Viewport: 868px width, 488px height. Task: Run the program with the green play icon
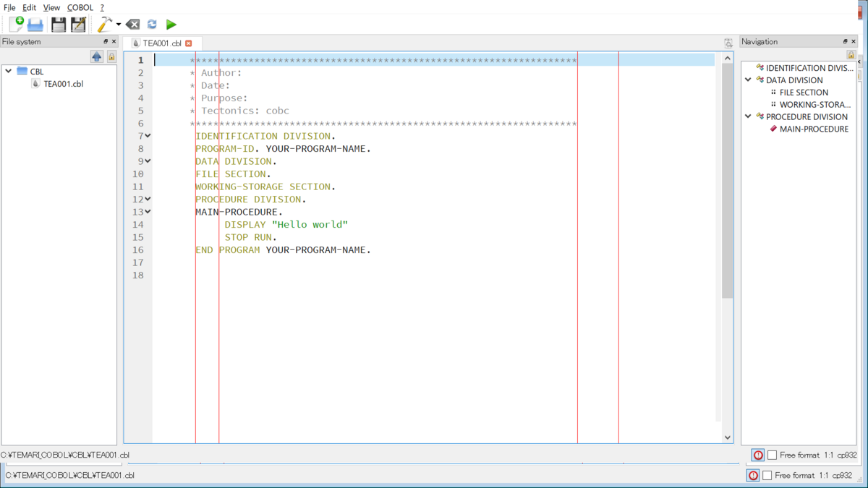tap(171, 25)
